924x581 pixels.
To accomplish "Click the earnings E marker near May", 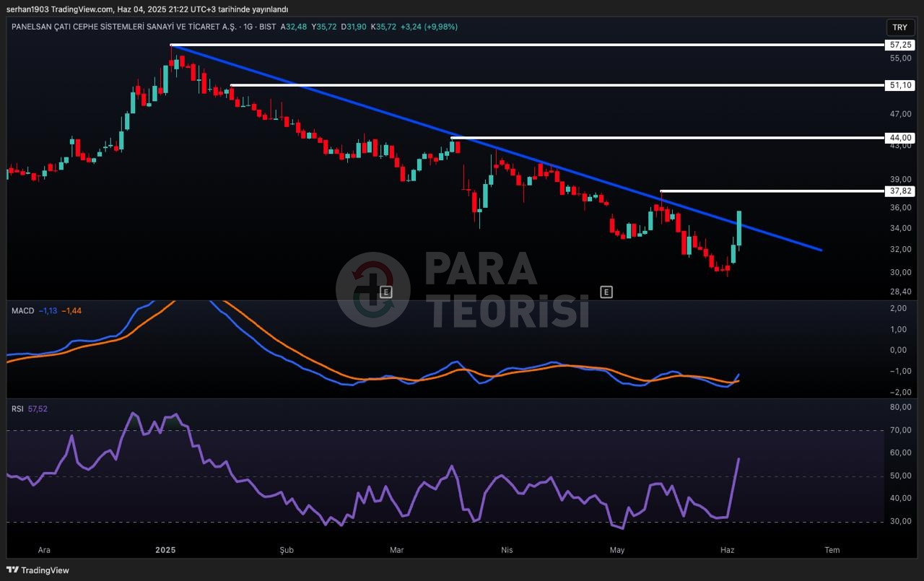I will [x=606, y=292].
